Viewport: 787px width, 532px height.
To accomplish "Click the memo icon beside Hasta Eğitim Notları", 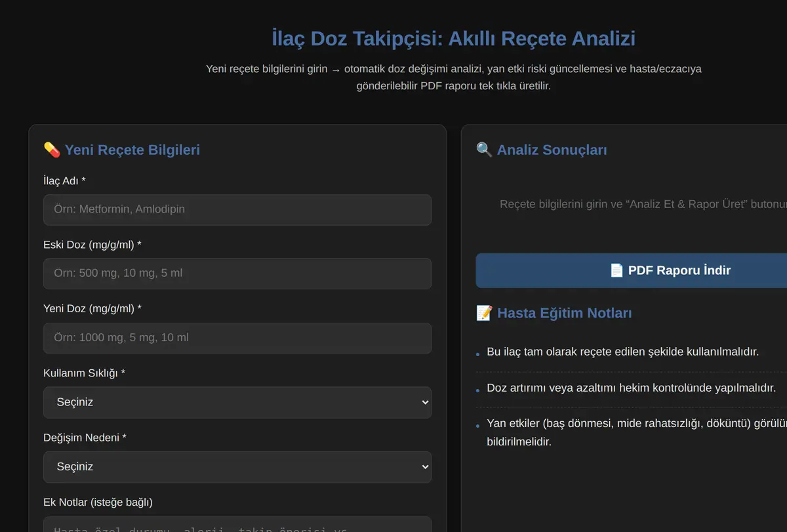I will 484,313.
